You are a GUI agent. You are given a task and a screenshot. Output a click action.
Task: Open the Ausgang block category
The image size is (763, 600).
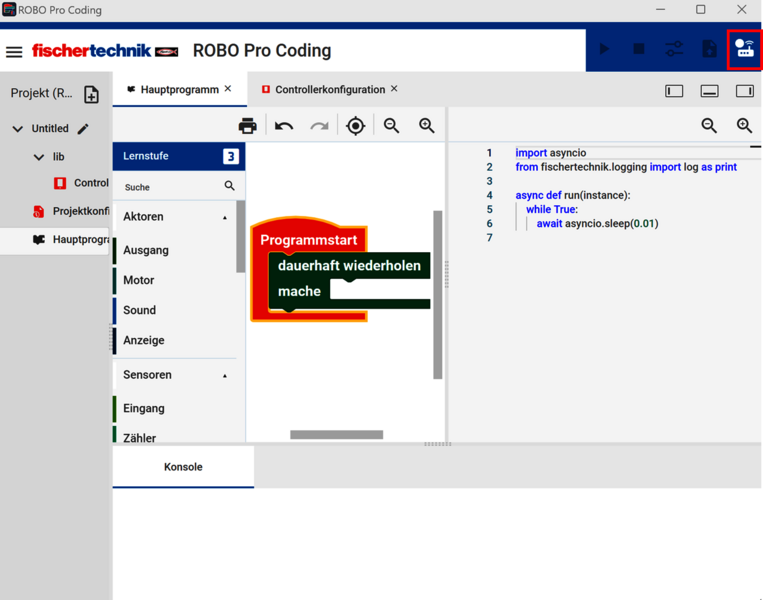[174, 250]
